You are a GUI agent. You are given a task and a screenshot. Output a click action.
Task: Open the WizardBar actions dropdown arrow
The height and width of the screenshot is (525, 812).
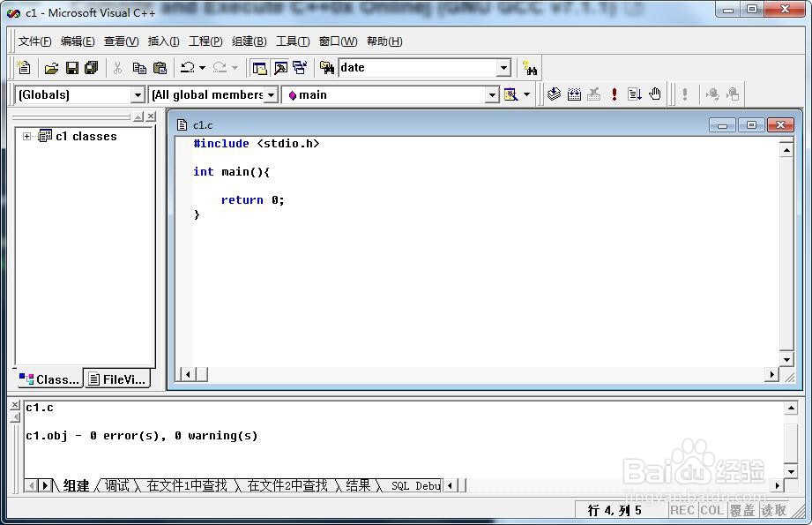(x=526, y=94)
